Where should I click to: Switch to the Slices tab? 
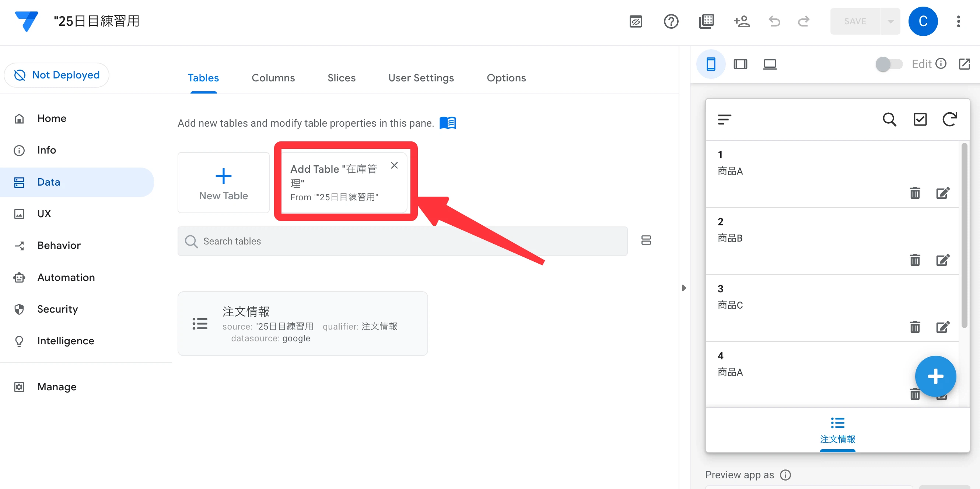pyautogui.click(x=341, y=78)
